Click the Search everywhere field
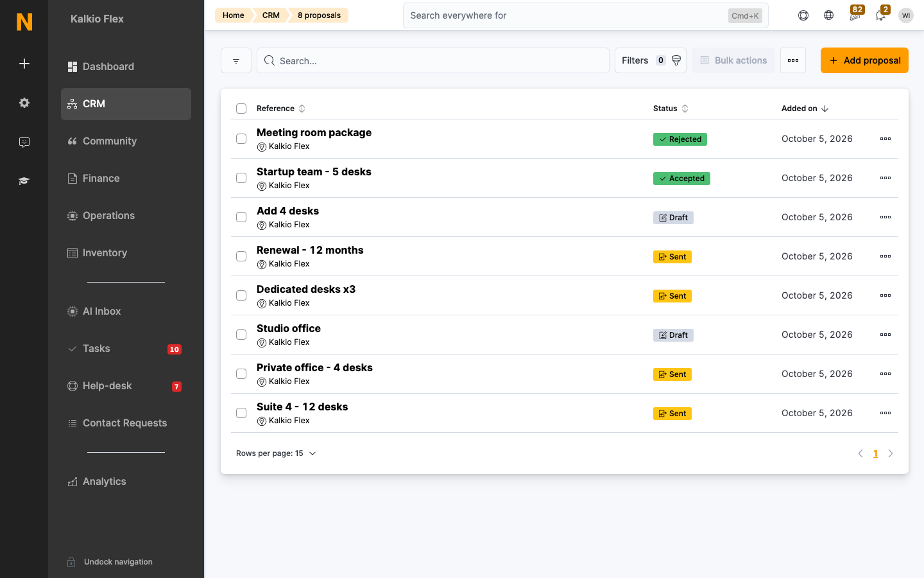 (x=585, y=15)
